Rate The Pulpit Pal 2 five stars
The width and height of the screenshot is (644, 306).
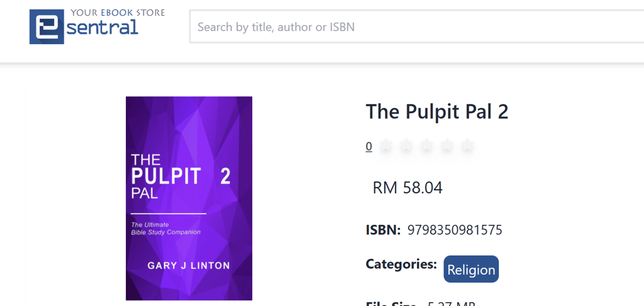pyautogui.click(x=467, y=147)
